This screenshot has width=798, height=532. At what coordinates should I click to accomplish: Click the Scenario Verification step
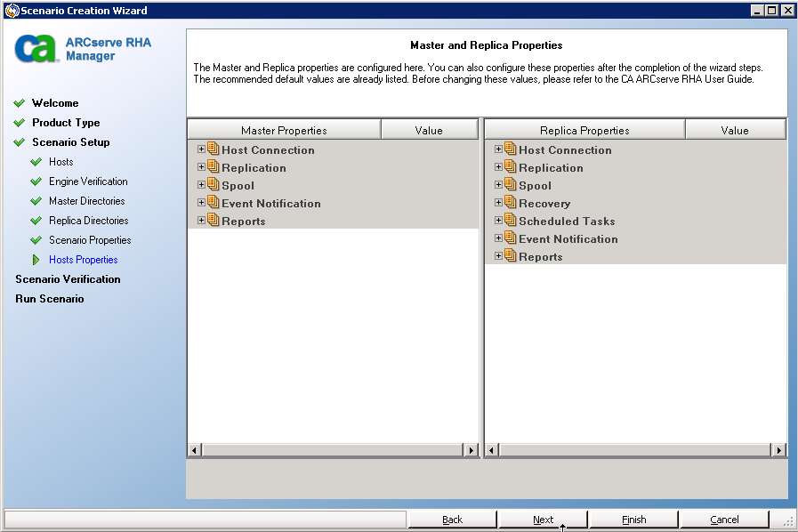tap(66, 278)
